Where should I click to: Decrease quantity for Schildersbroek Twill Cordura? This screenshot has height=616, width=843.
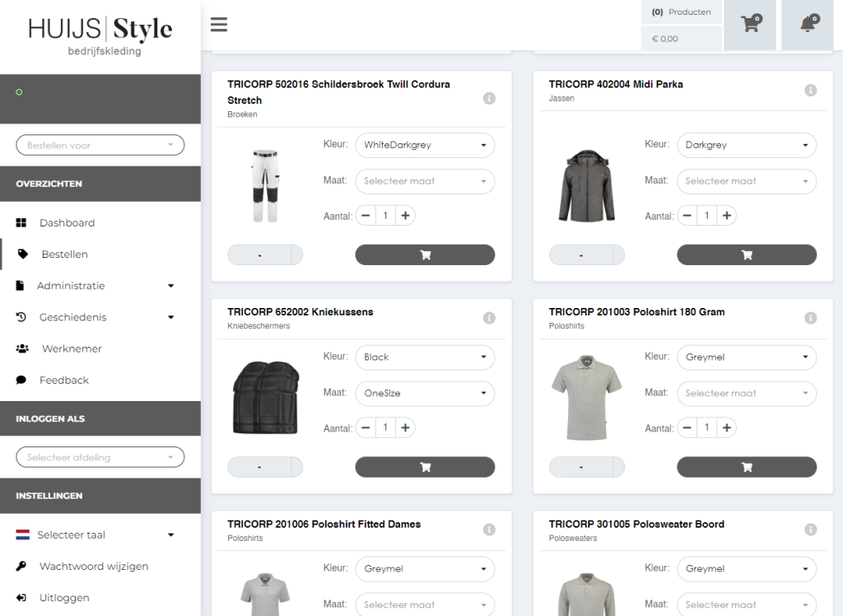coord(366,216)
